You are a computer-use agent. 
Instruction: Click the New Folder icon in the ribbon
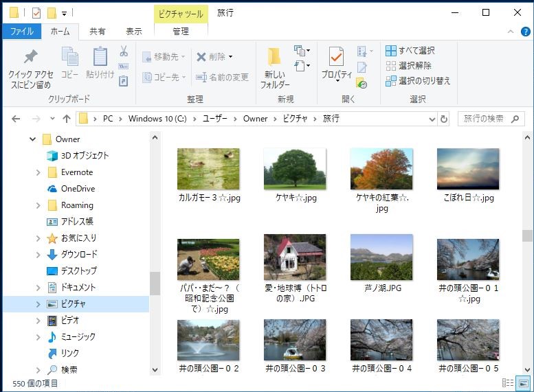274,57
